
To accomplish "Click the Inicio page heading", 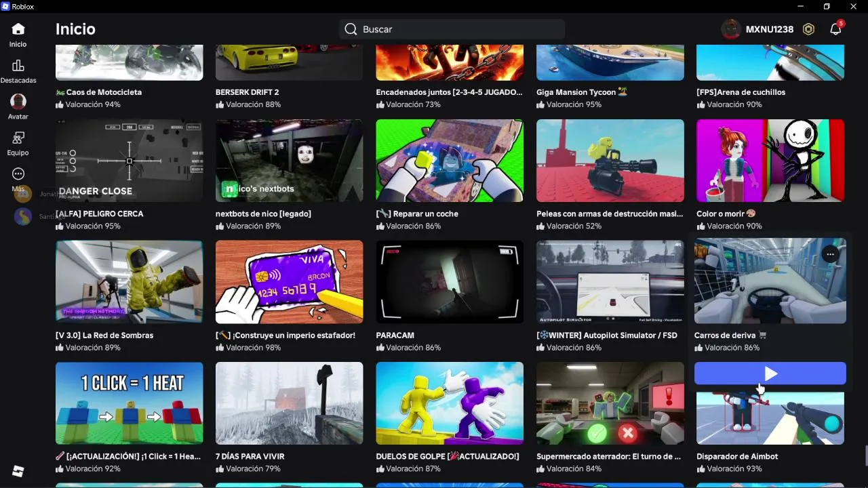I will pos(75,29).
